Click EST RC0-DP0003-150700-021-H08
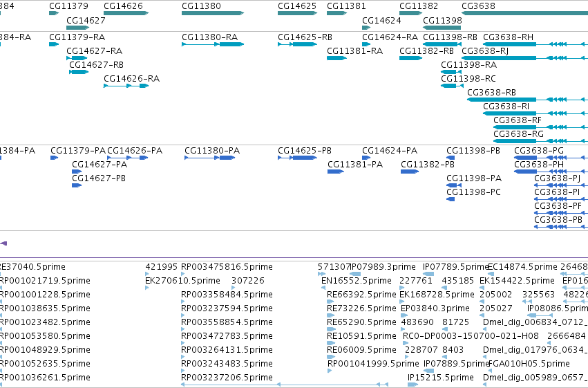 tap(406, 343)
